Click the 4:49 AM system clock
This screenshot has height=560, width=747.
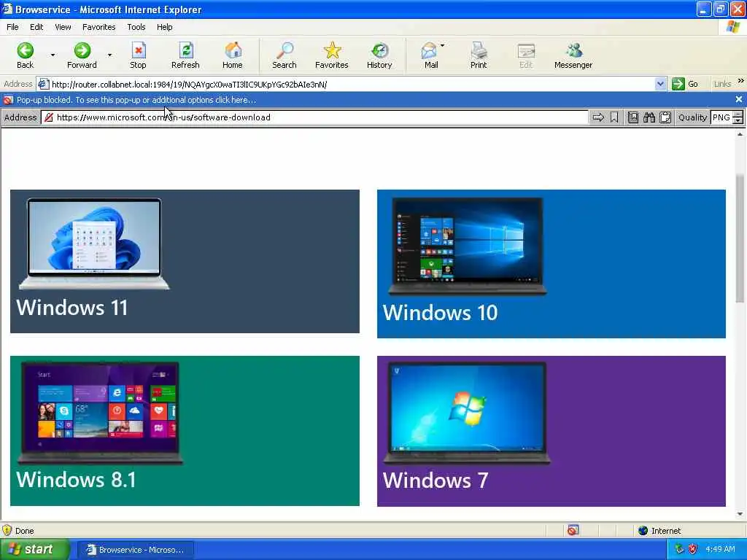[720, 549]
